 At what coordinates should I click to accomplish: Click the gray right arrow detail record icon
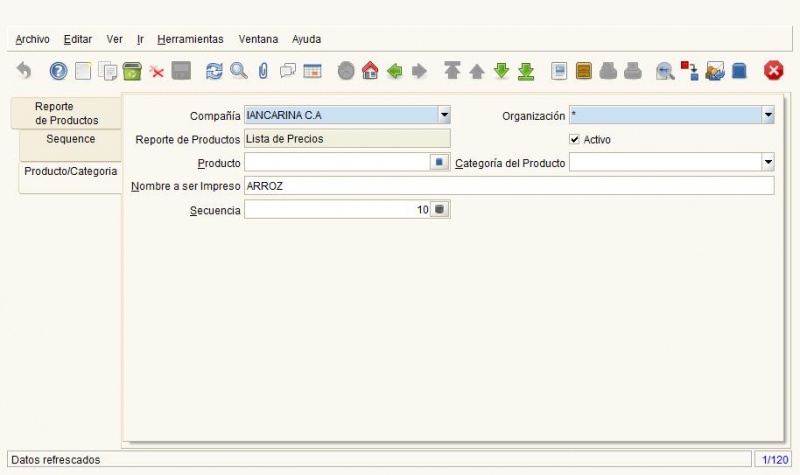click(x=419, y=70)
